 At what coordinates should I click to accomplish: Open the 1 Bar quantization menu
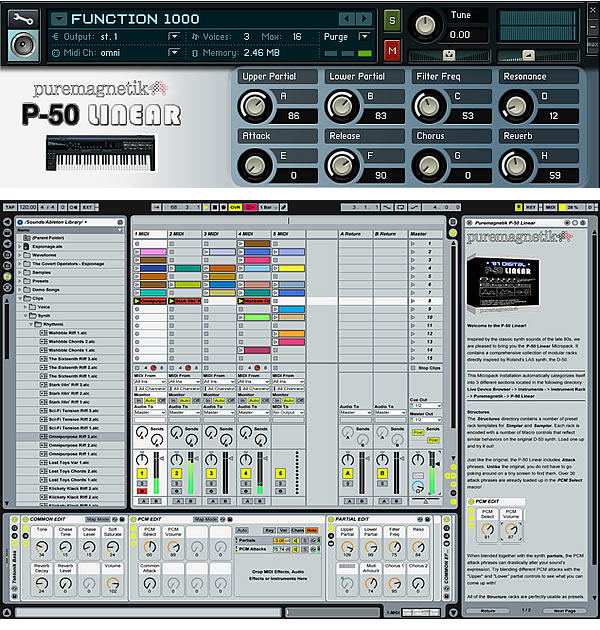click(x=268, y=207)
